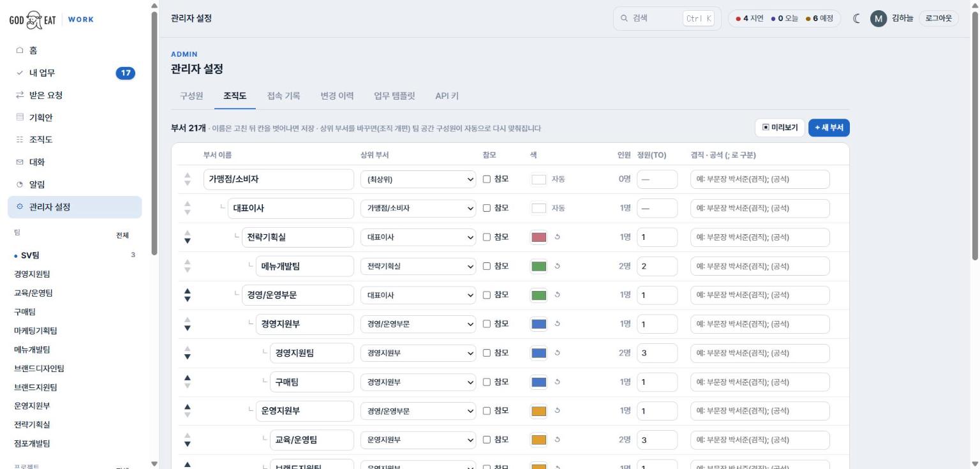This screenshot has height=469, width=980.
Task: Open 받은 요청 in the sidebar
Action: [x=75, y=95]
